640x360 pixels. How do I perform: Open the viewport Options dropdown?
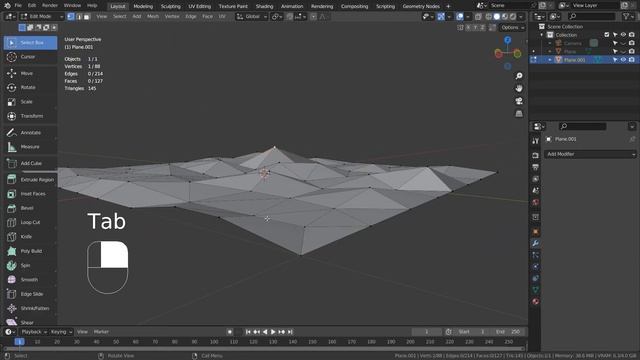click(x=512, y=27)
